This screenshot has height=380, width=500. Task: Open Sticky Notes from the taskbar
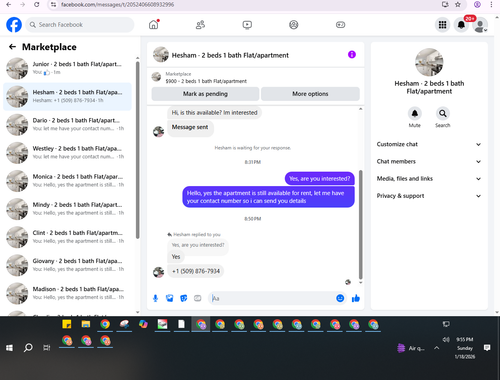[67, 324]
